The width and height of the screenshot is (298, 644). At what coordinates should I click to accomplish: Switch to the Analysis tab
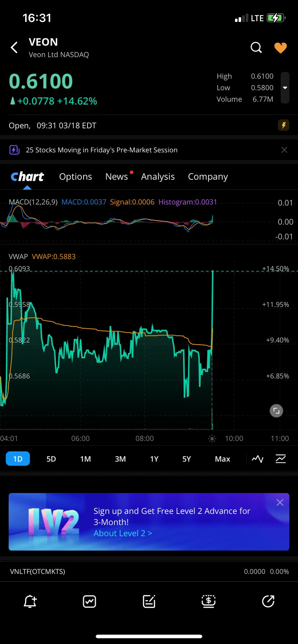(x=158, y=176)
